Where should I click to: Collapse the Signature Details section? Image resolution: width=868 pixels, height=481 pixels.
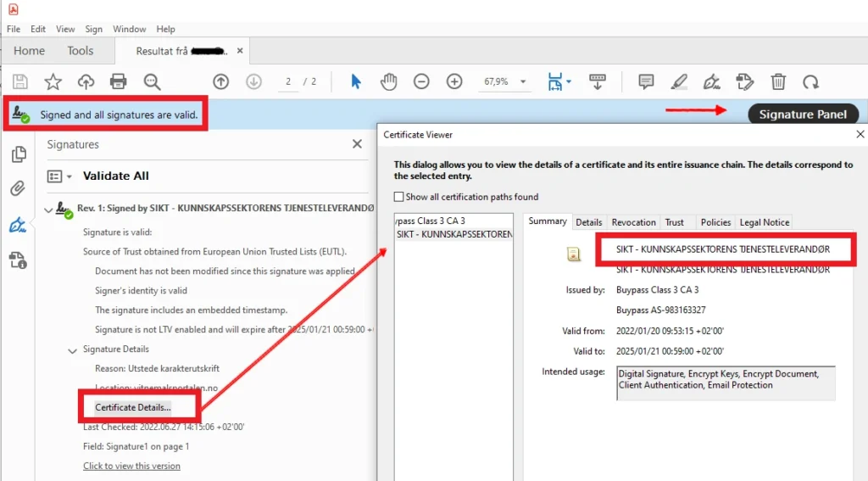(72, 350)
